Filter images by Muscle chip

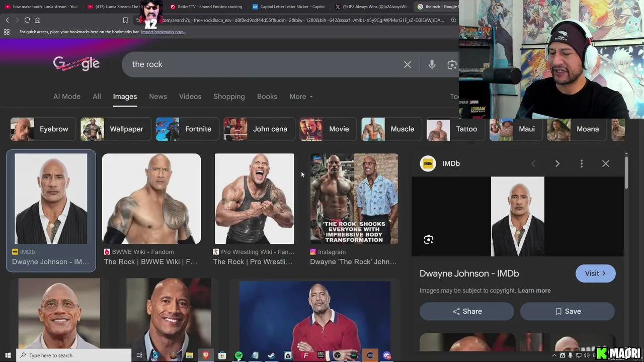tap(391, 129)
